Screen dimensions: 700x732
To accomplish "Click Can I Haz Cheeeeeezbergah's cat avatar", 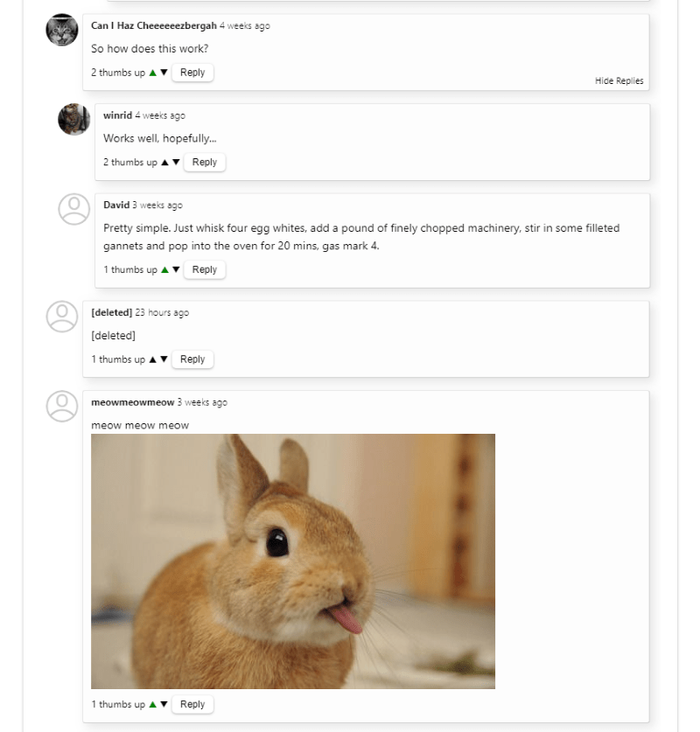I will [62, 31].
